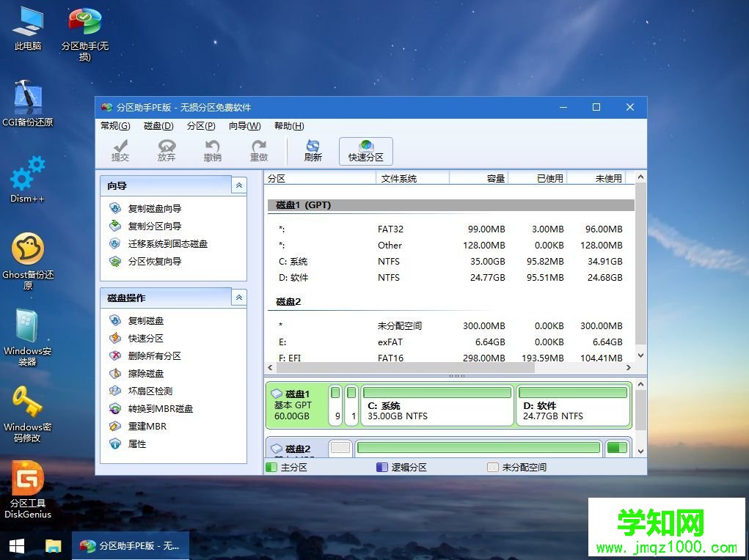The width and height of the screenshot is (749, 560).
Task: Click 删除所有分区 in disk operations
Action: 154,355
